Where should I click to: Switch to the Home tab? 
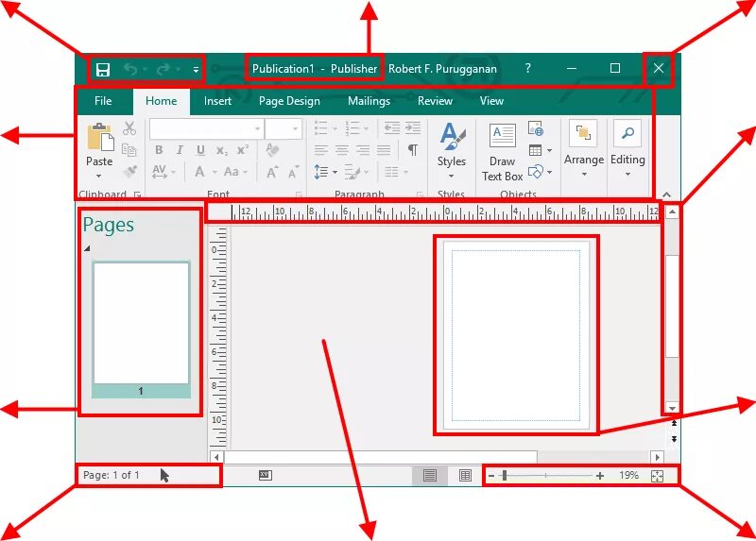click(161, 101)
